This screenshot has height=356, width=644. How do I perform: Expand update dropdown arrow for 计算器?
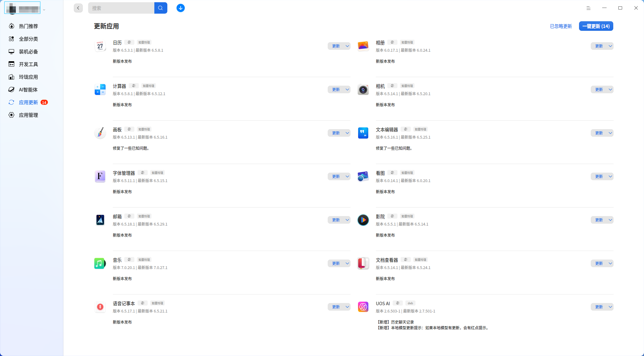(x=347, y=89)
